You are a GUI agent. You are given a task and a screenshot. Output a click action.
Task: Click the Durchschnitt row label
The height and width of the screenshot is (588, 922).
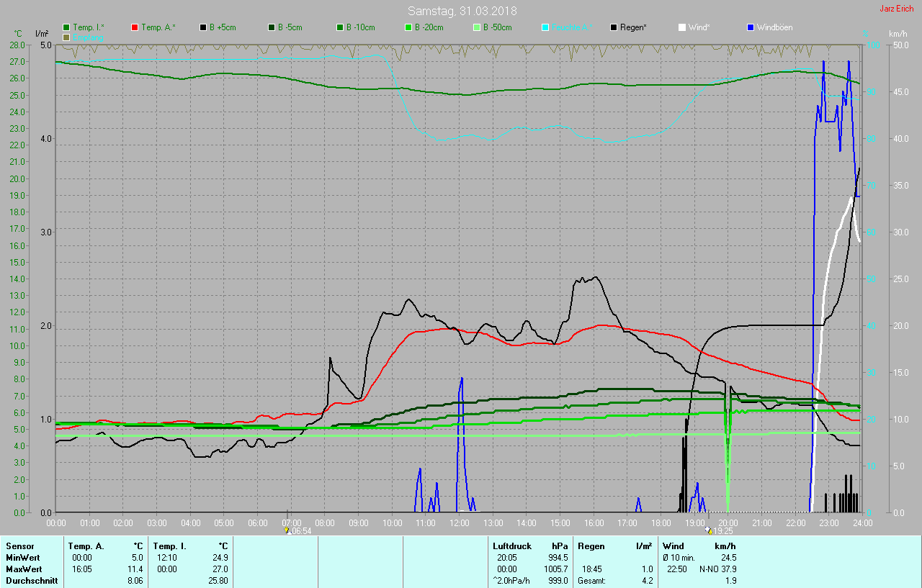click(31, 581)
